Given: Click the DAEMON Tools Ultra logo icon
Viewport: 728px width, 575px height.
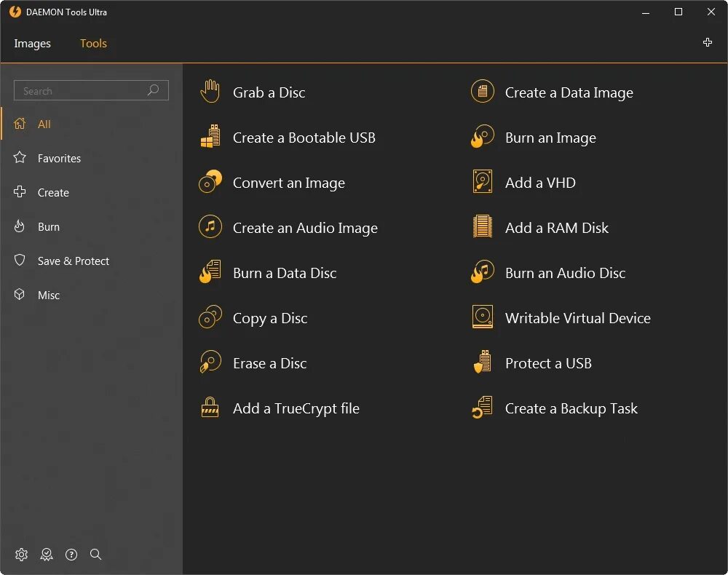Looking at the screenshot, I should click(x=15, y=12).
